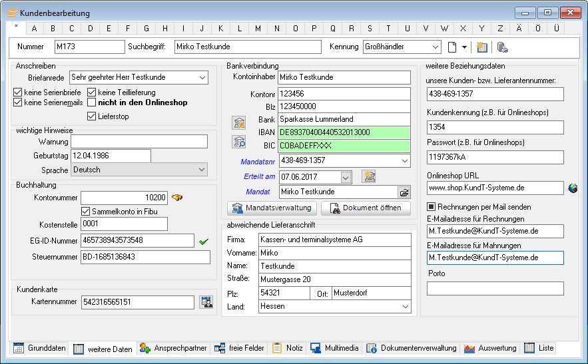Click the empty Warnung field

coord(139,142)
